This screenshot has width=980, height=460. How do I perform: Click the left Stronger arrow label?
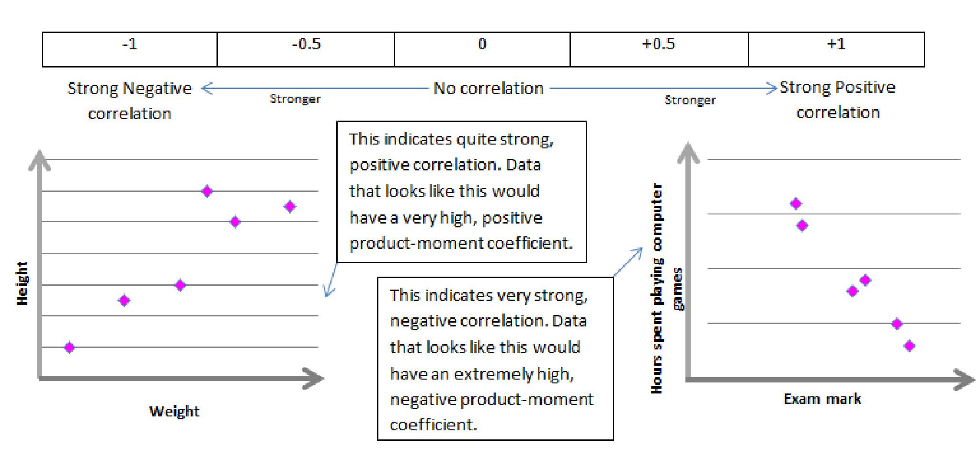point(295,99)
